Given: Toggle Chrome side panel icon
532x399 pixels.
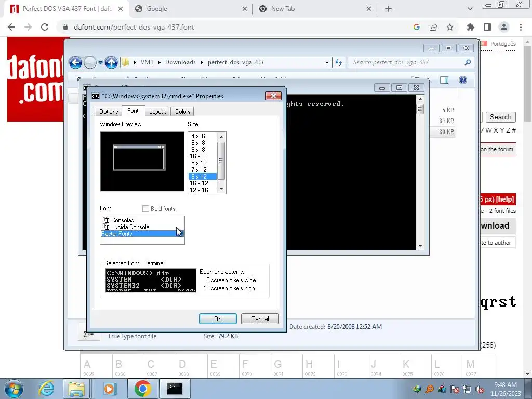Looking at the screenshot, I should click(x=487, y=27).
